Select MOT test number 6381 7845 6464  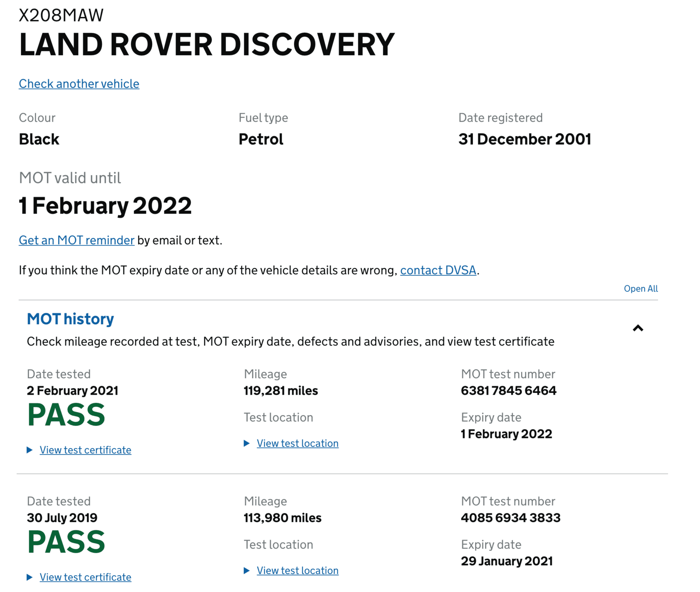point(508,391)
